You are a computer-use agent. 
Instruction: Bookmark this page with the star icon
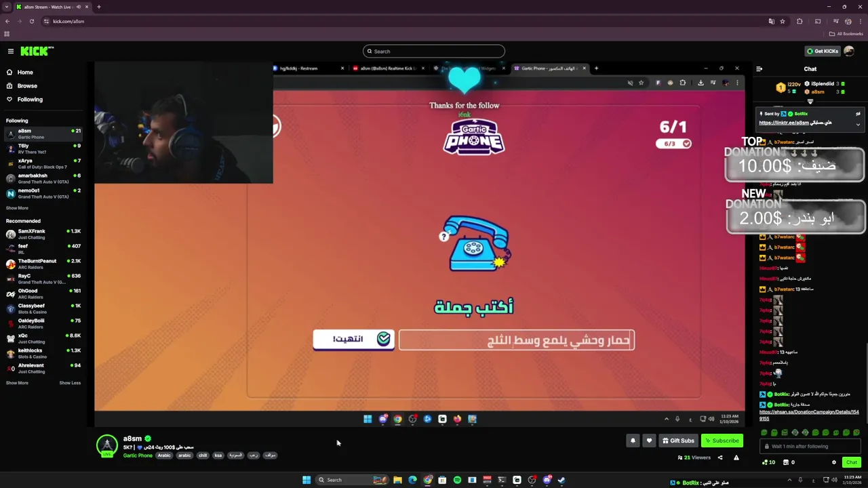click(x=783, y=21)
